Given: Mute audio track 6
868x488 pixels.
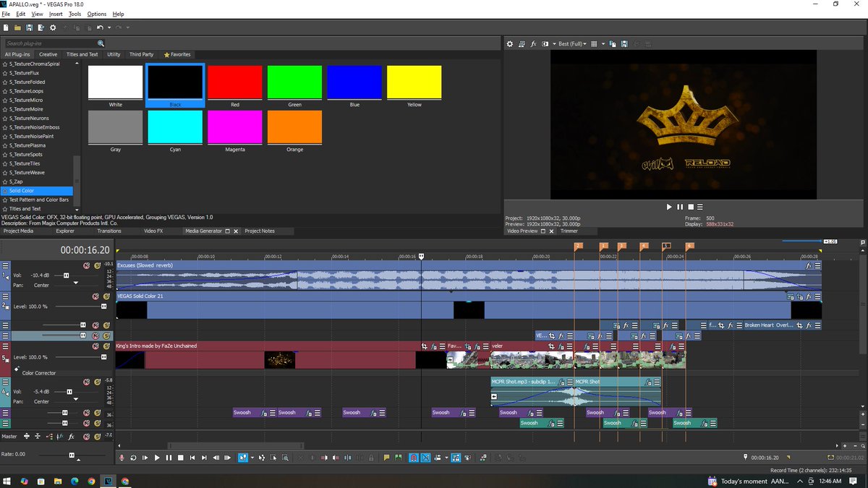Looking at the screenshot, I should 86,381.
